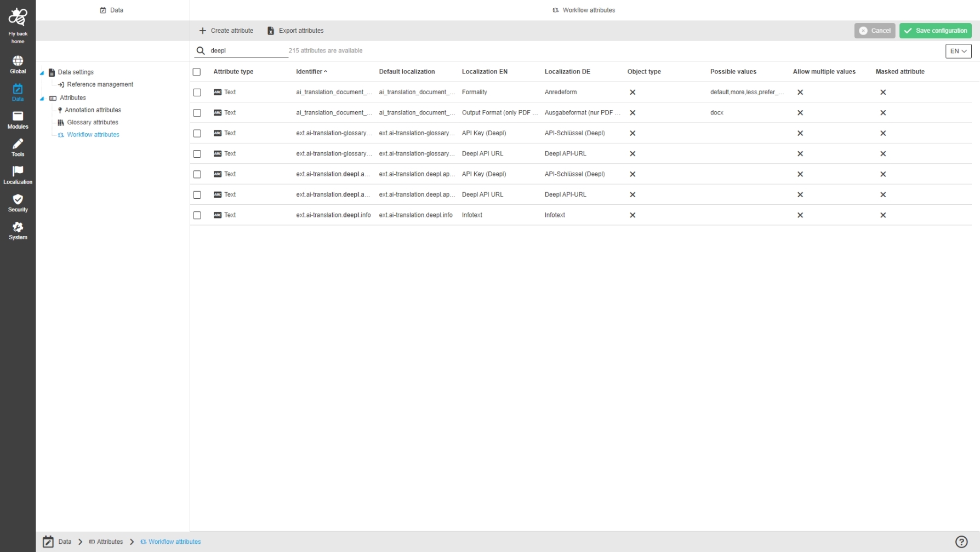Select the glossary API Key (Deepl) row checkbox
Image resolution: width=980 pixels, height=552 pixels.
(x=197, y=134)
